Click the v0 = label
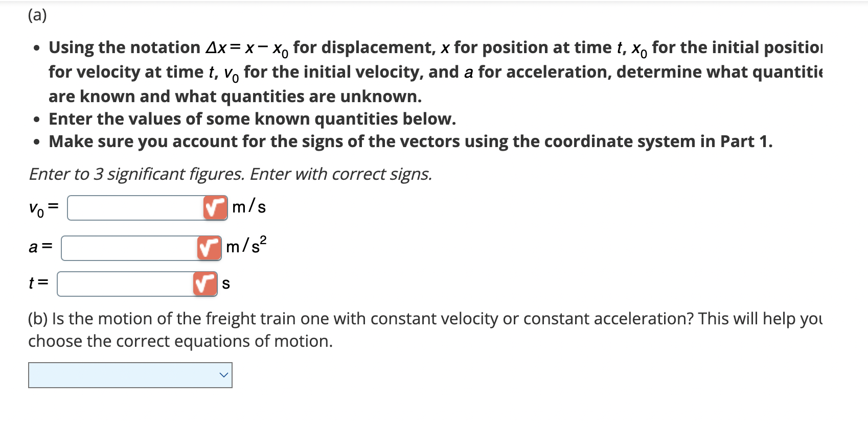 (43, 207)
